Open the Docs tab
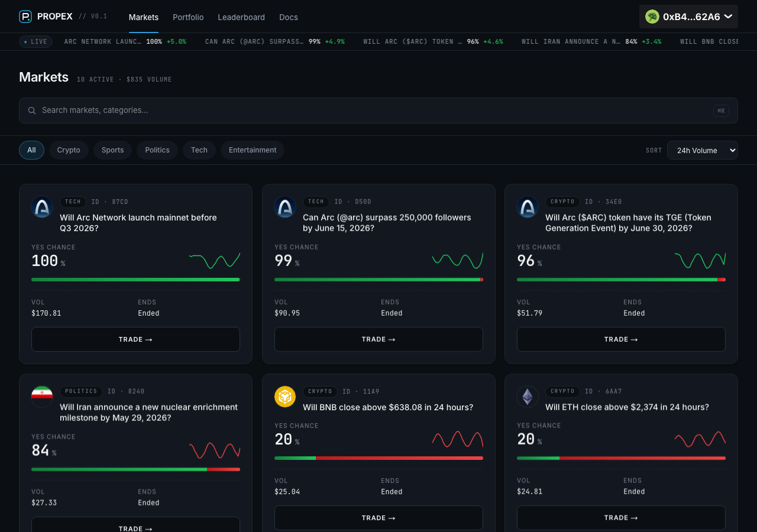Image resolution: width=757 pixels, height=532 pixels. click(x=289, y=17)
